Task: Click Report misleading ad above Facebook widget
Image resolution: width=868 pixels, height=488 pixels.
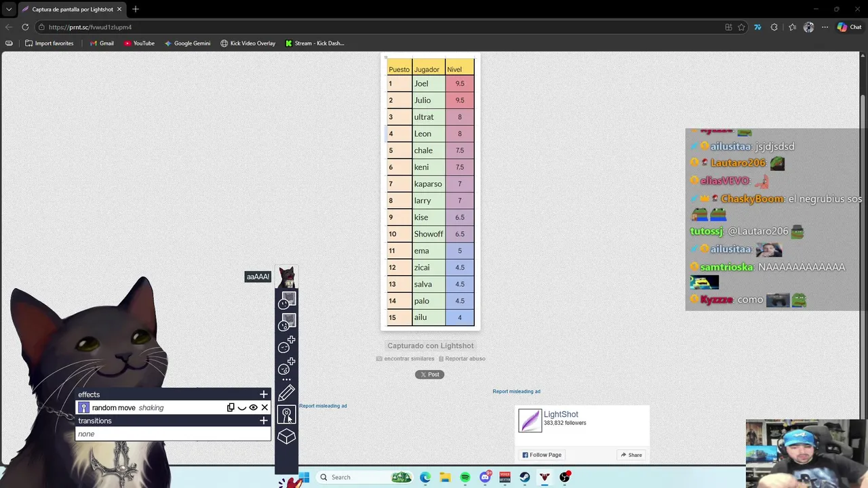Action: coord(517,391)
